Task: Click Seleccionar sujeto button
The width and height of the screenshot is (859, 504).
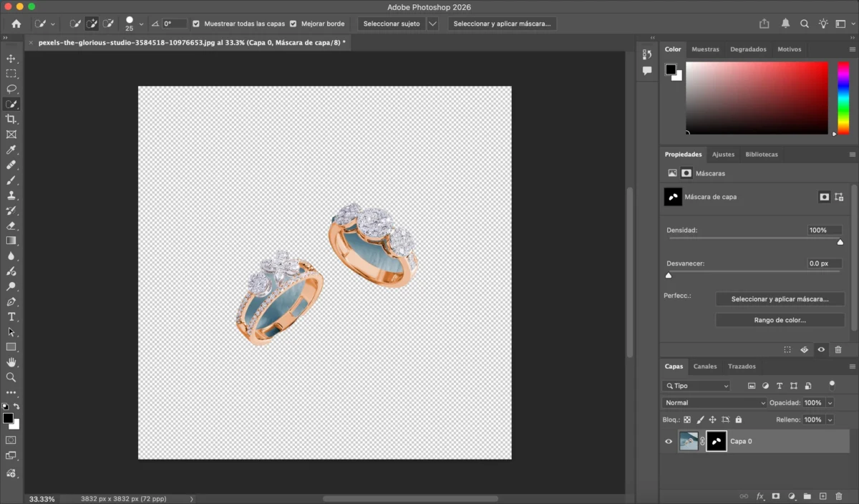Action: [x=392, y=24]
